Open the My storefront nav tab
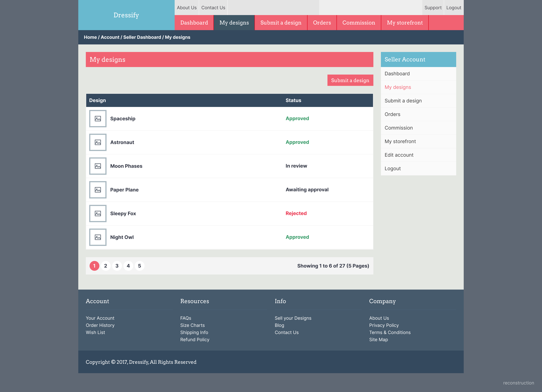Screen dimensions: 542x392 (405, 23)
